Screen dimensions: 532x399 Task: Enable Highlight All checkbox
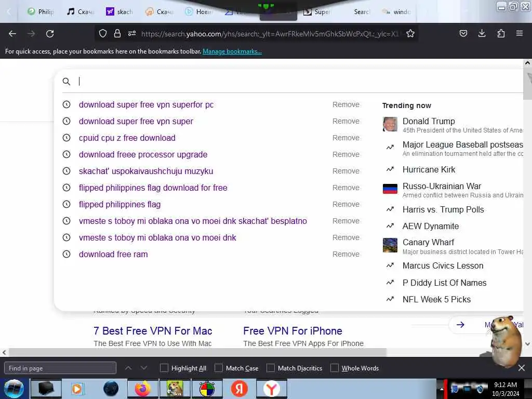[164, 368]
